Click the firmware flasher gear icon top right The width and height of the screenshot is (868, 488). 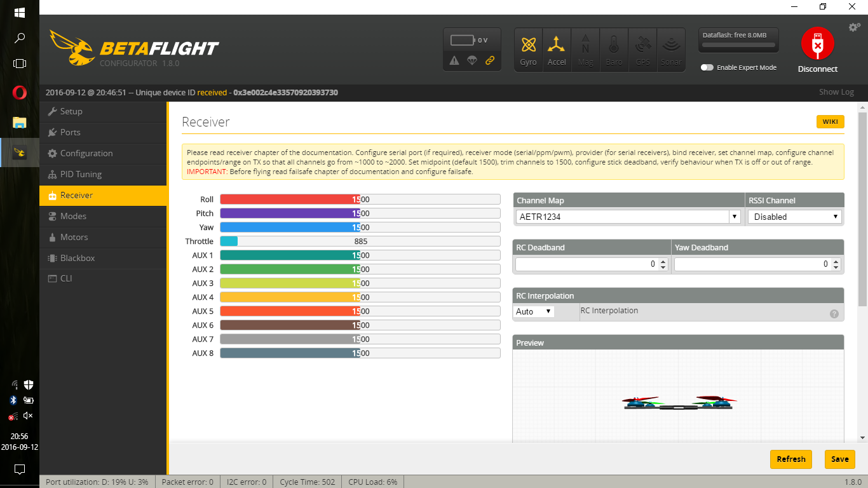(854, 27)
